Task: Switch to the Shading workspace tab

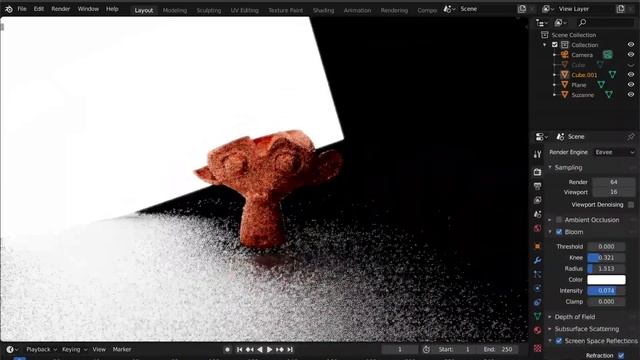Action: 323,10
